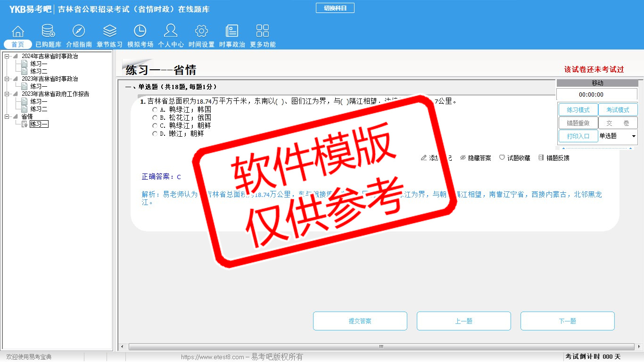Select answer option A 鸭绿江；韩国

click(155, 110)
